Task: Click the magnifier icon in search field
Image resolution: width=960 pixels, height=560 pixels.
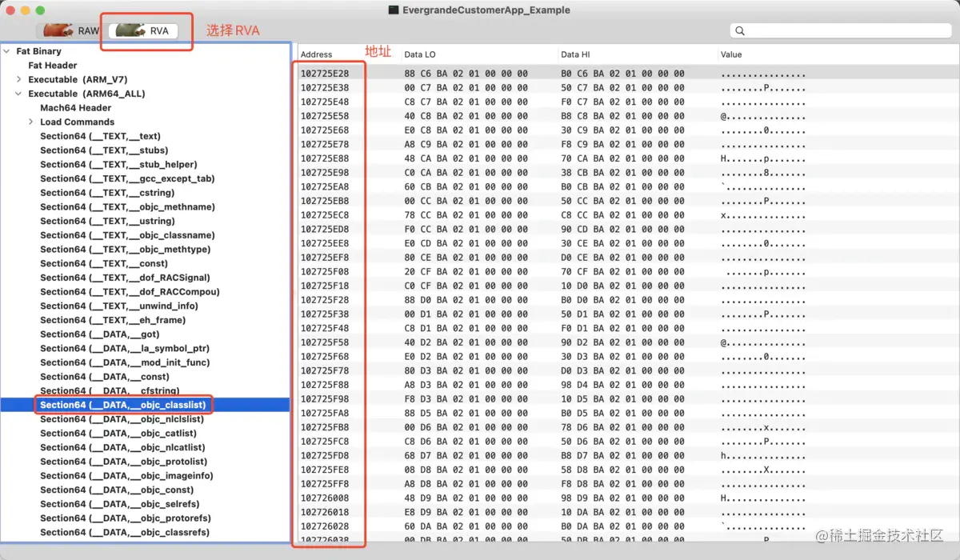Action: [740, 30]
